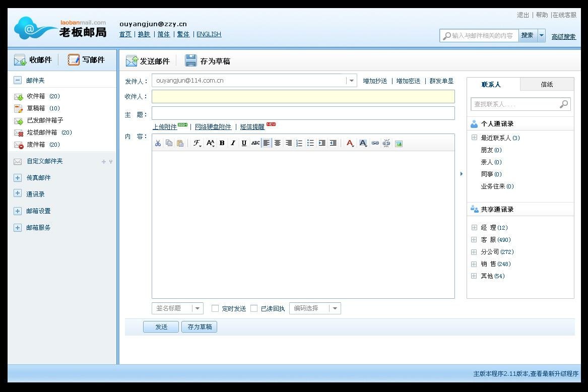This screenshot has height=392, width=588.
Task: Apply strikethrough formatting
Action: 255,143
